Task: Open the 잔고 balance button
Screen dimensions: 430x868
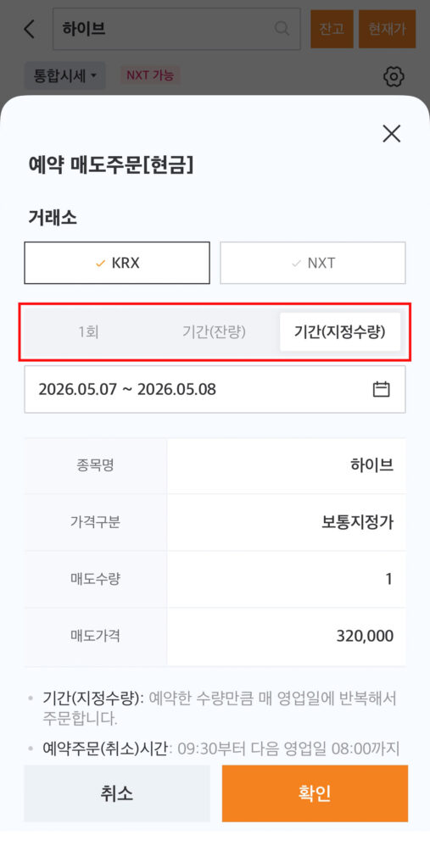Action: (332, 29)
